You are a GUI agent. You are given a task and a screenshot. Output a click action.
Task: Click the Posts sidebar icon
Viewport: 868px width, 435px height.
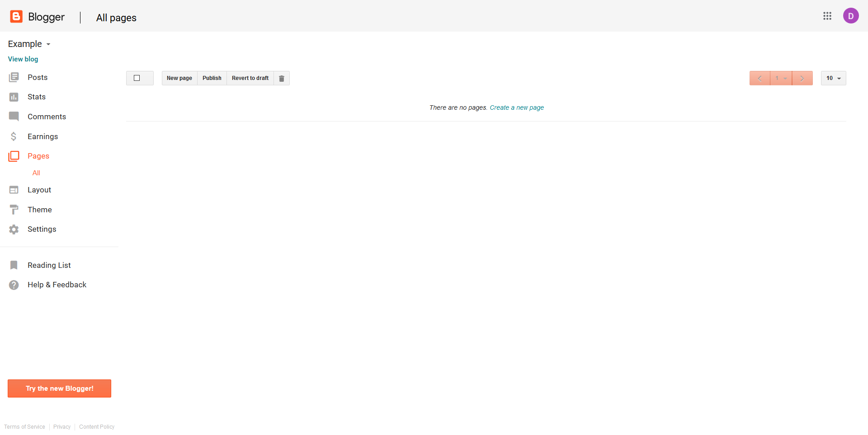(x=14, y=77)
